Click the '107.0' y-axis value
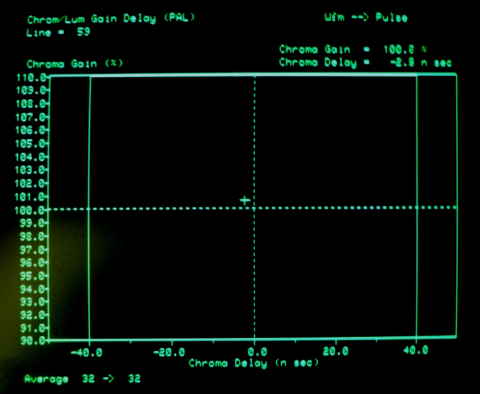480x394 pixels. click(31, 117)
